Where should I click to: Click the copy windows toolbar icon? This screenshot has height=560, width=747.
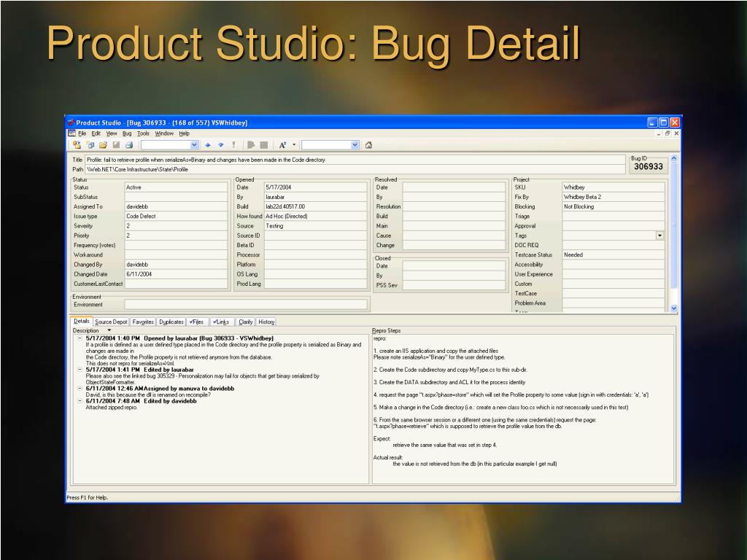pyautogui.click(x=90, y=145)
